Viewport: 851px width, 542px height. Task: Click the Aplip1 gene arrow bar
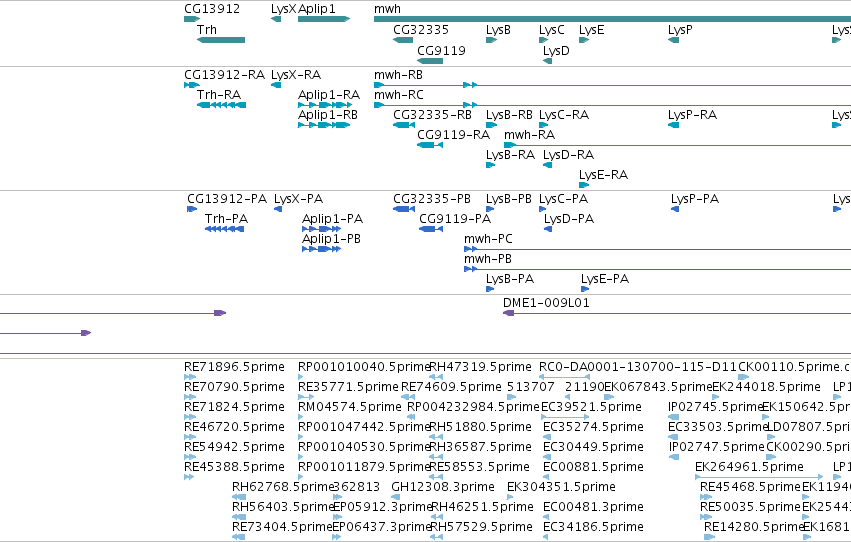tap(324, 19)
